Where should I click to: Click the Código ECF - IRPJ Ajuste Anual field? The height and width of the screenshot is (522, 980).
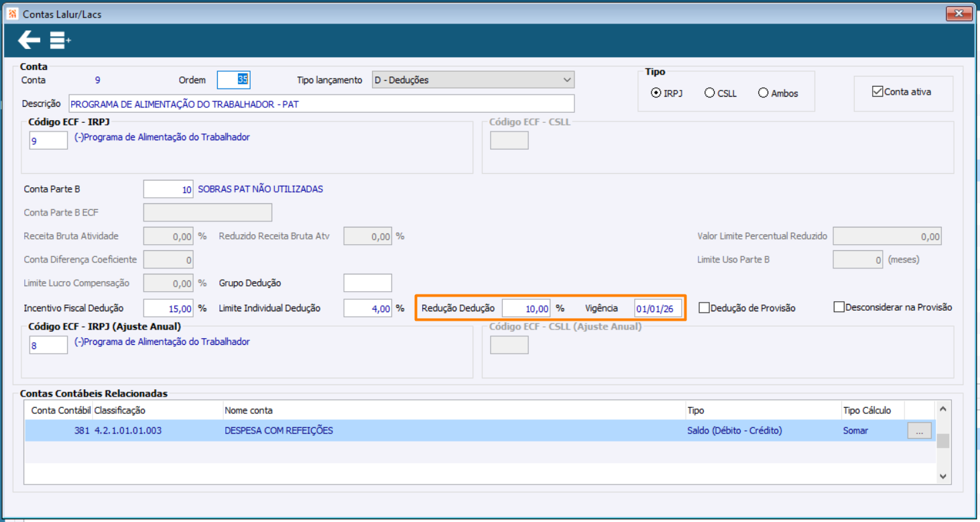coord(48,345)
